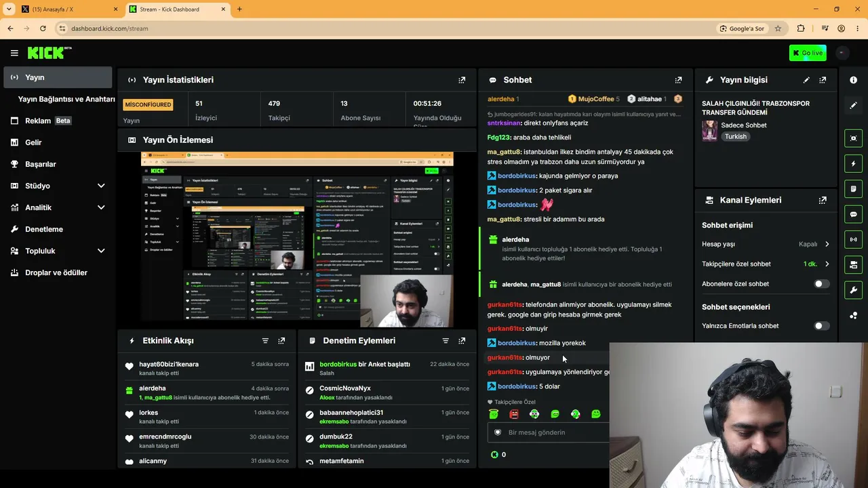868x488 pixels.
Task: Open Yayın in the sidebar
Action: point(58,77)
